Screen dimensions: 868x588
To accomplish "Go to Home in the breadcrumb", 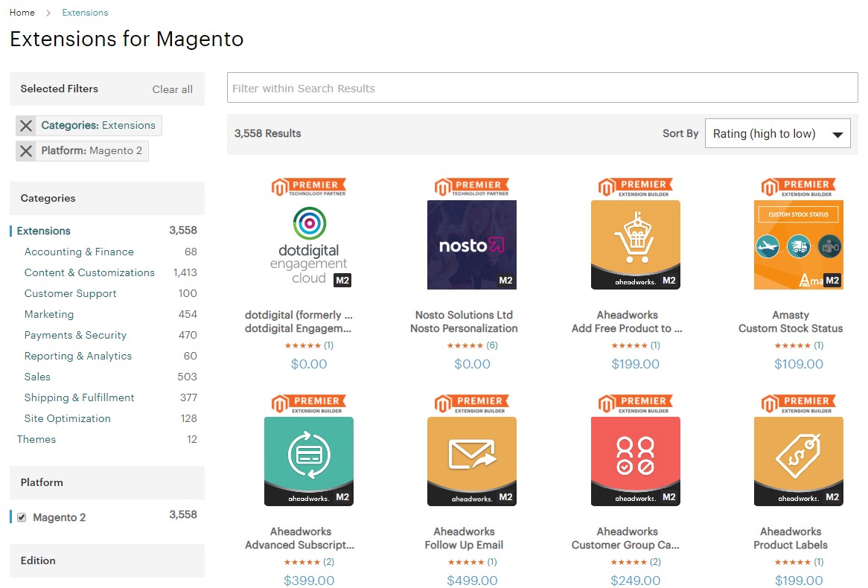I will click(x=22, y=12).
